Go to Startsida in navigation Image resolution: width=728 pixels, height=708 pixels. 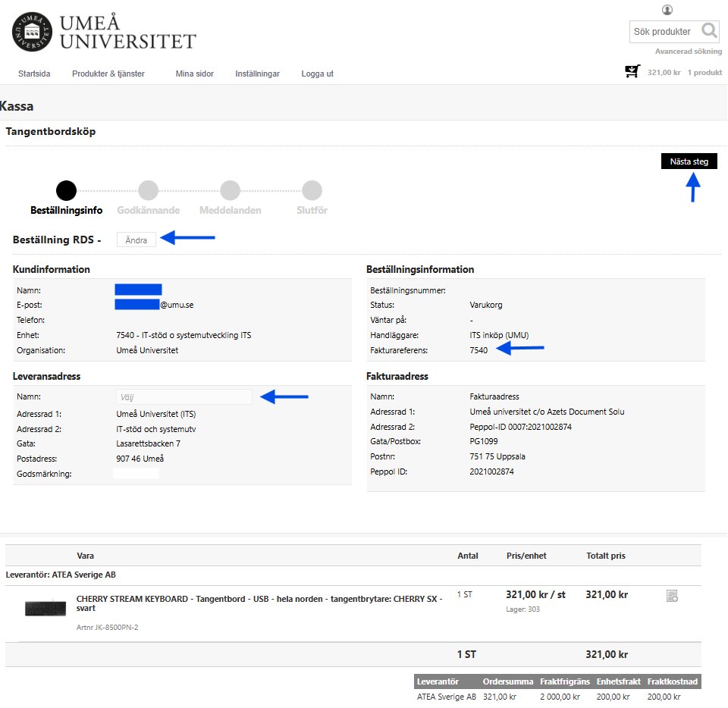[34, 74]
